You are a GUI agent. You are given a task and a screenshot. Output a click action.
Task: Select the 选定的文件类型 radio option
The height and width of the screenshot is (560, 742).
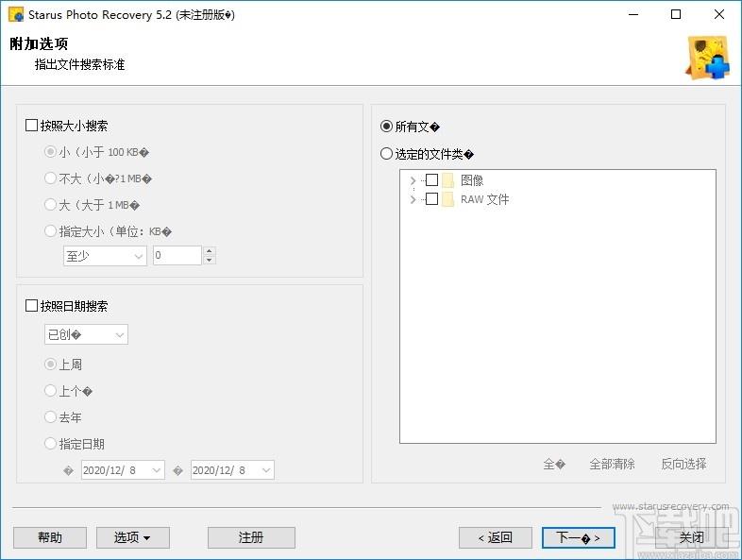pyautogui.click(x=387, y=153)
